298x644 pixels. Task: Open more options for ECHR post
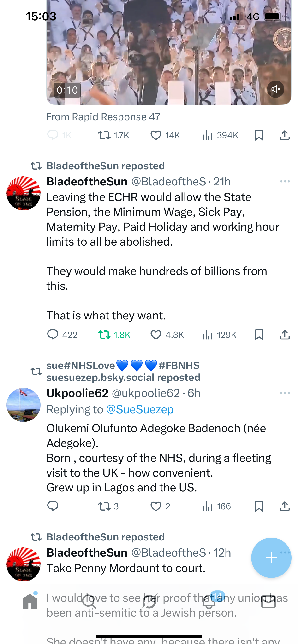click(x=285, y=182)
